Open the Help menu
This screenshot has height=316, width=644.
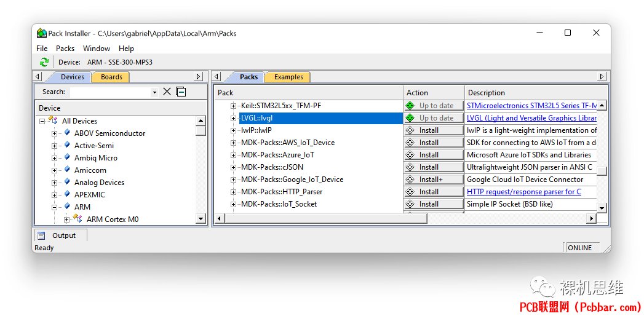pos(127,49)
